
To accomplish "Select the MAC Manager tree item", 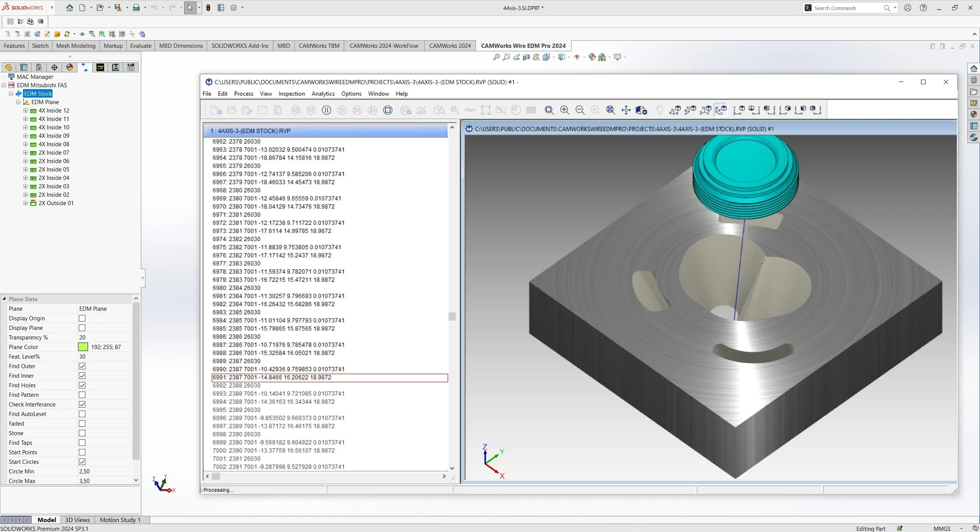I will [x=35, y=77].
